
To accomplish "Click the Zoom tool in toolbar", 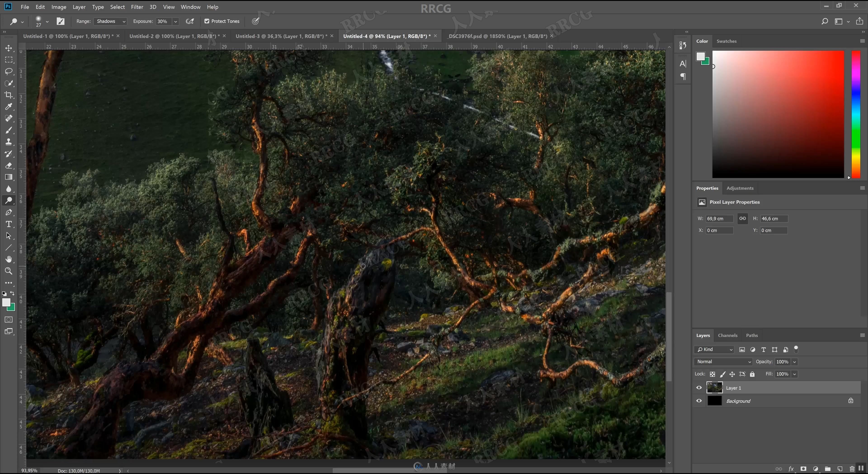I will (x=9, y=270).
